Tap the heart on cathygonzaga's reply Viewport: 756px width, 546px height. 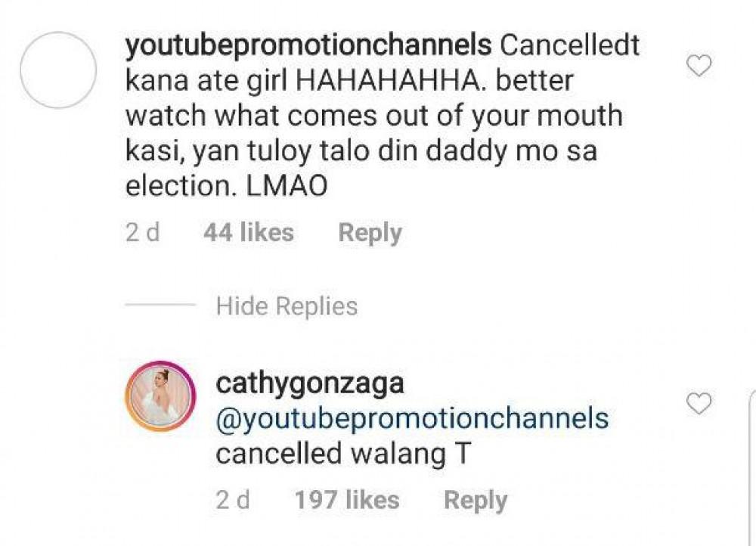(x=701, y=405)
